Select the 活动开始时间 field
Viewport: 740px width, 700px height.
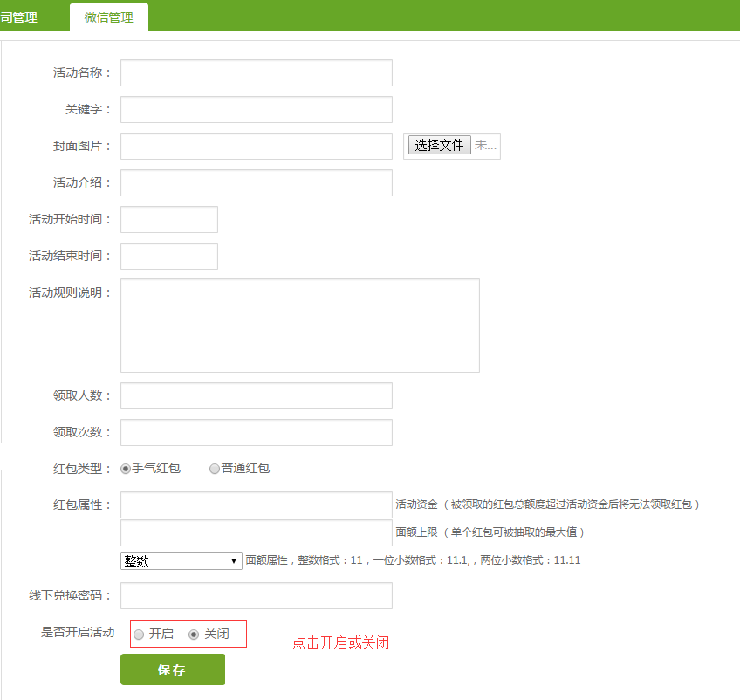(x=168, y=220)
